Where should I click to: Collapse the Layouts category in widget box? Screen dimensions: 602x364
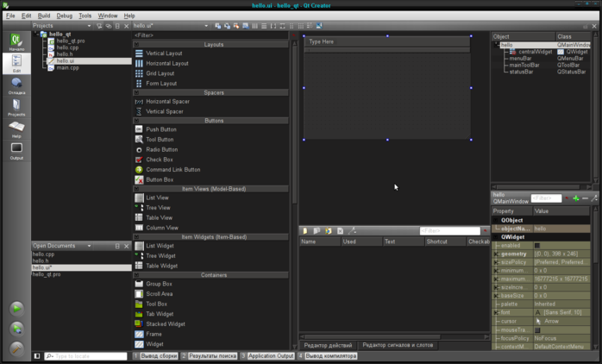click(x=136, y=45)
